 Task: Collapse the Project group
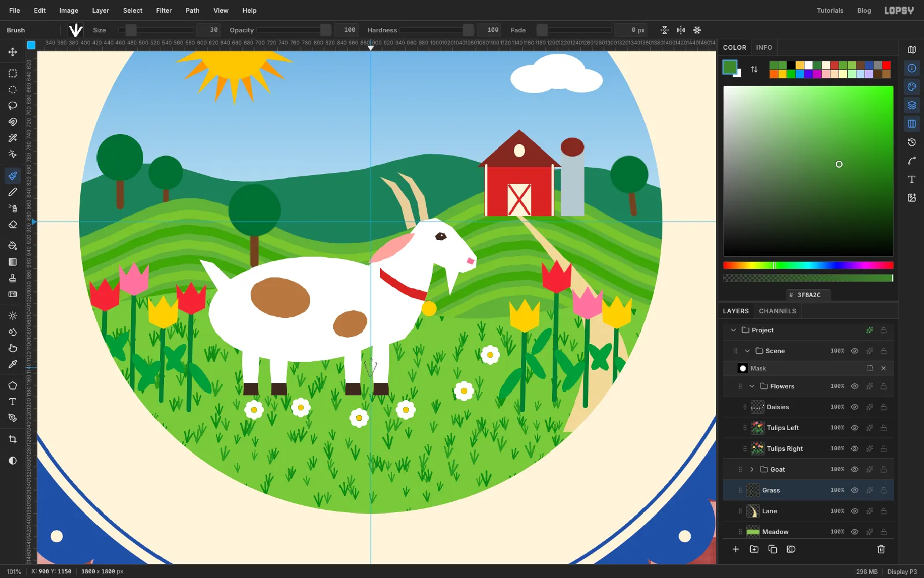point(733,330)
